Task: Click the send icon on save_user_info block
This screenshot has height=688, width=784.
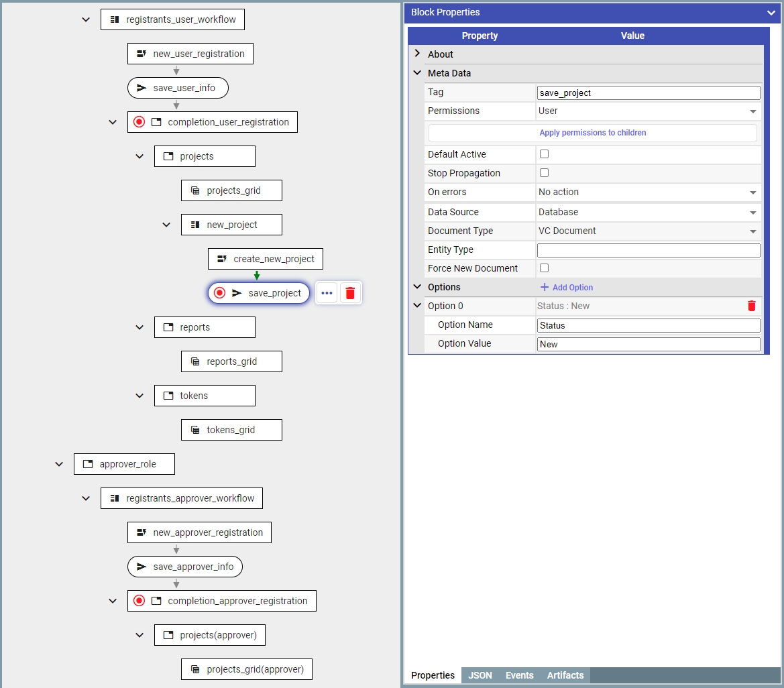Action: pyautogui.click(x=142, y=88)
